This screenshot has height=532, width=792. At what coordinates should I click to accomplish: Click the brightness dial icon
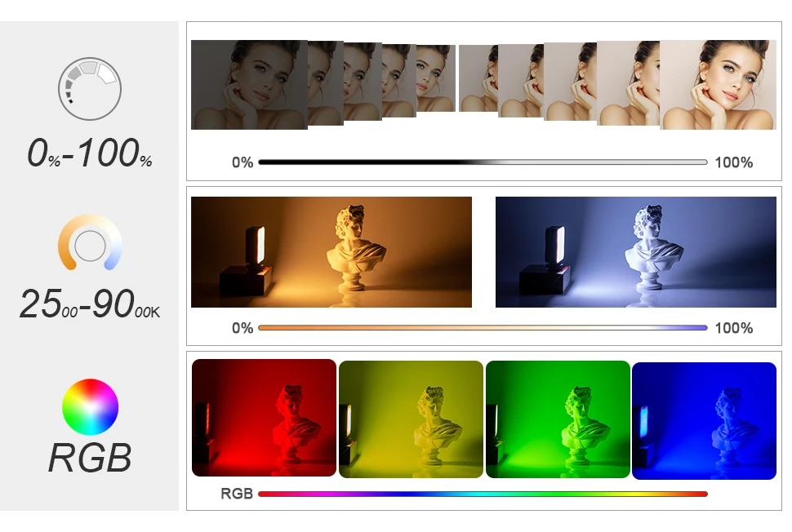[89, 89]
